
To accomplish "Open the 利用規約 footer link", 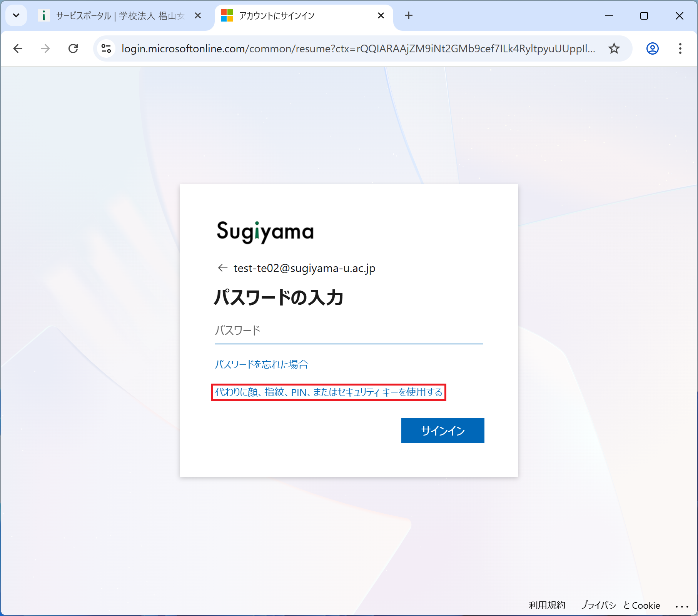I will (x=547, y=605).
